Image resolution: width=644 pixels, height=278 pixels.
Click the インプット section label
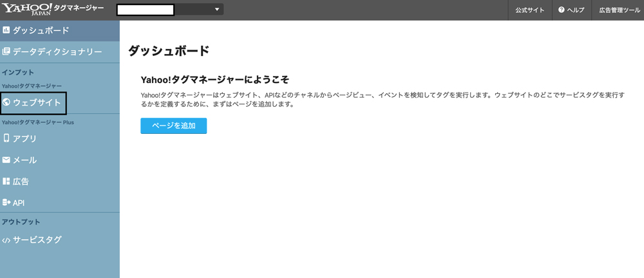point(17,72)
